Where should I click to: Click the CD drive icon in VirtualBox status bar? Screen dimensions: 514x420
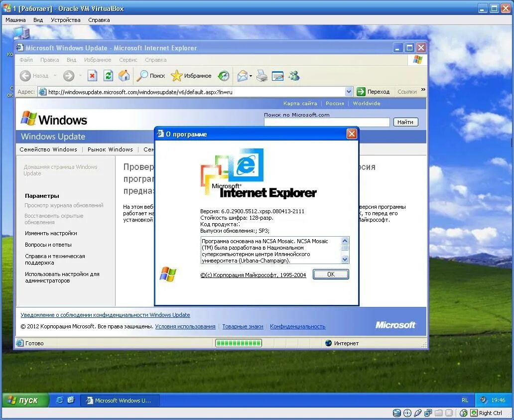[407, 413]
